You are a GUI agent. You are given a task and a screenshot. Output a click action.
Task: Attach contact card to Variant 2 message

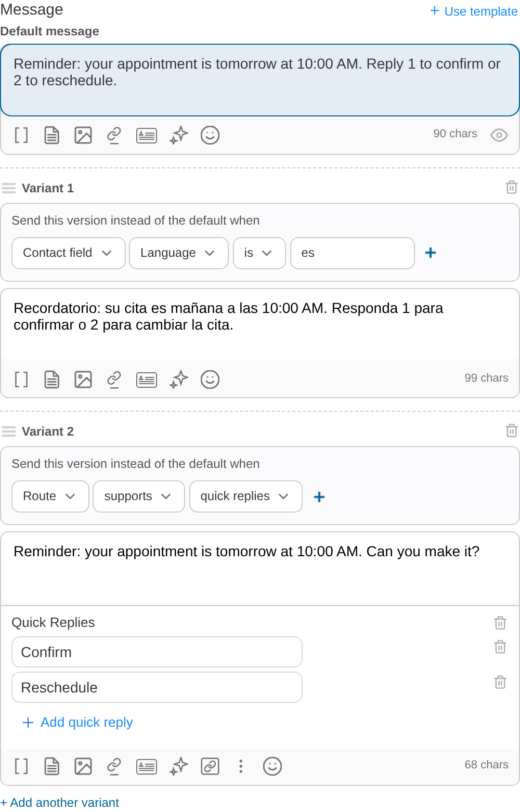coord(147,767)
